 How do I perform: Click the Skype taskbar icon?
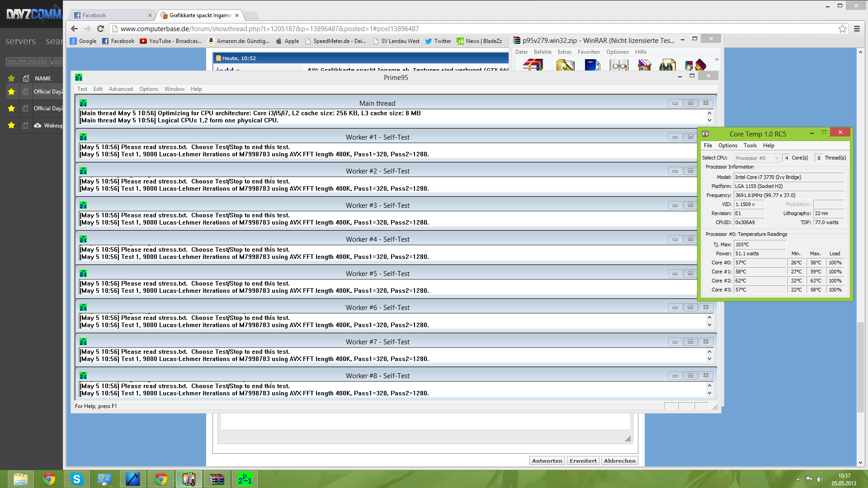pyautogui.click(x=76, y=479)
